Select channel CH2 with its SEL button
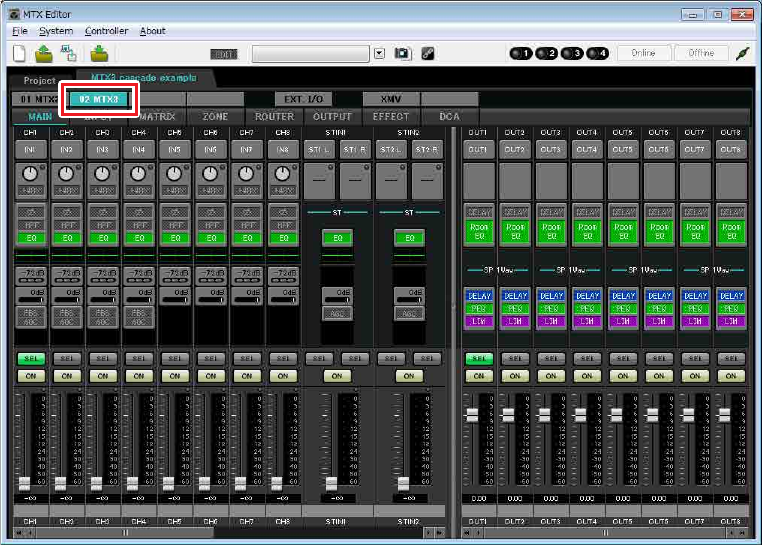Image resolution: width=762 pixels, height=545 pixels. 67,359
